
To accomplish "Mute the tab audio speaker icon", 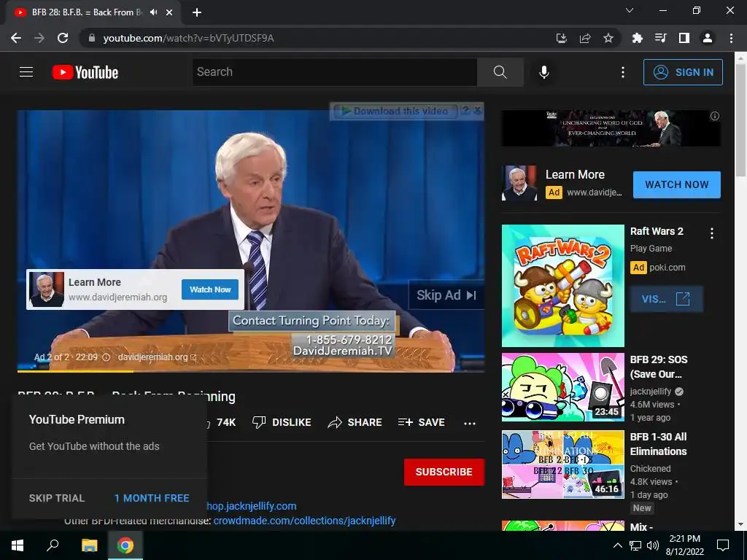I will [153, 12].
